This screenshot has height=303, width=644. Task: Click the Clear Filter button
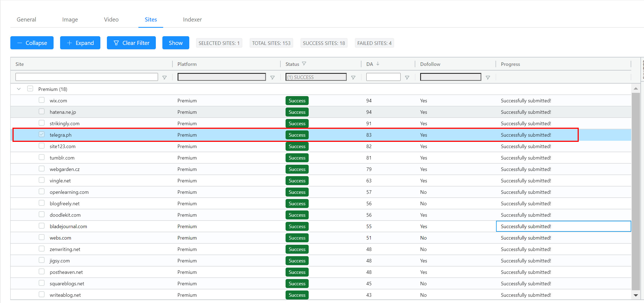point(131,43)
